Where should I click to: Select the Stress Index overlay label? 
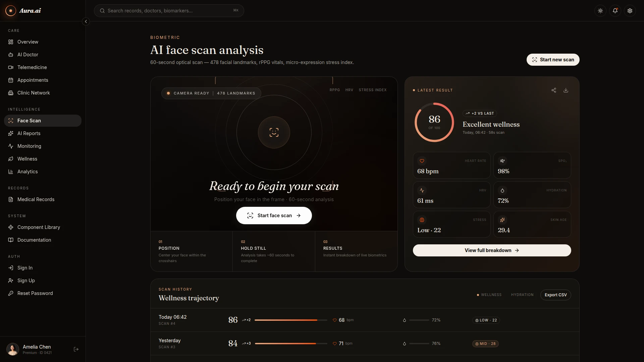pyautogui.click(x=373, y=90)
